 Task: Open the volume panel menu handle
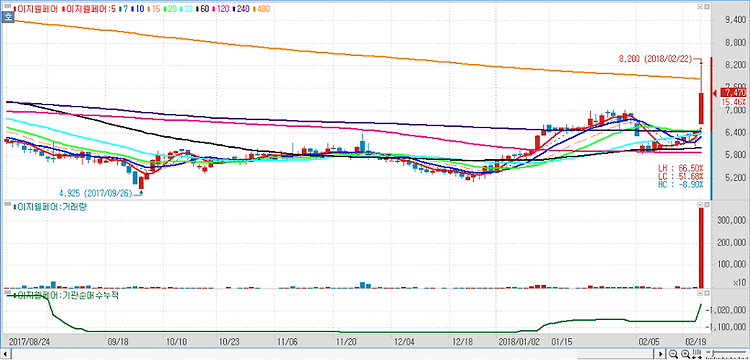pos(7,205)
